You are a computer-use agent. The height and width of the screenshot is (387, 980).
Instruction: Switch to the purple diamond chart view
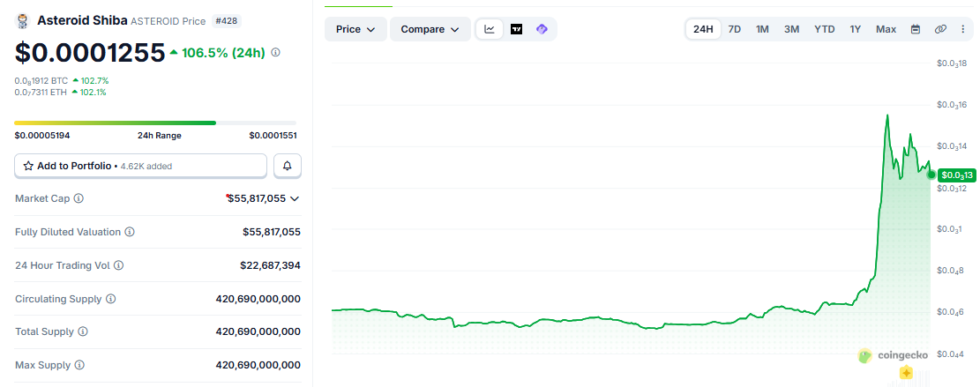(x=542, y=29)
